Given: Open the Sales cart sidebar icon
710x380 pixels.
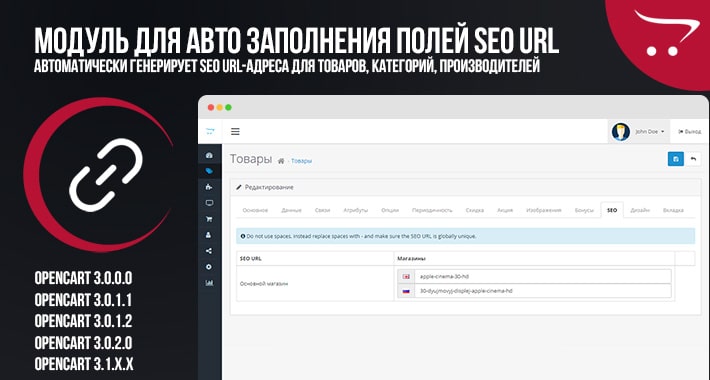Looking at the screenshot, I should [x=209, y=219].
